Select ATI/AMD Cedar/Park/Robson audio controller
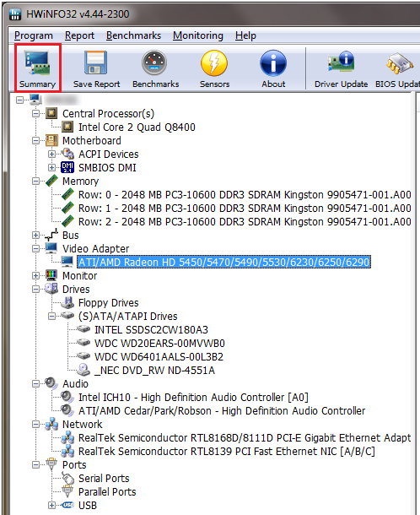420x515 pixels. [222, 411]
